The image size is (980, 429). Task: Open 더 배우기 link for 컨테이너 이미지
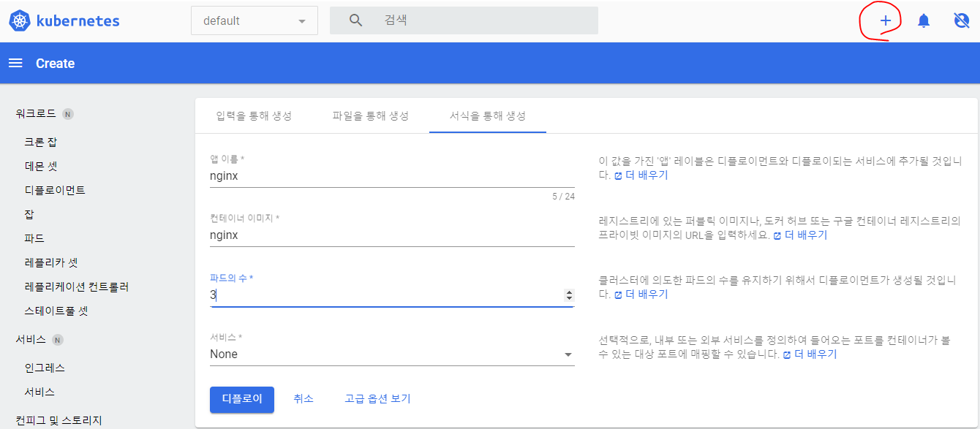pos(806,235)
